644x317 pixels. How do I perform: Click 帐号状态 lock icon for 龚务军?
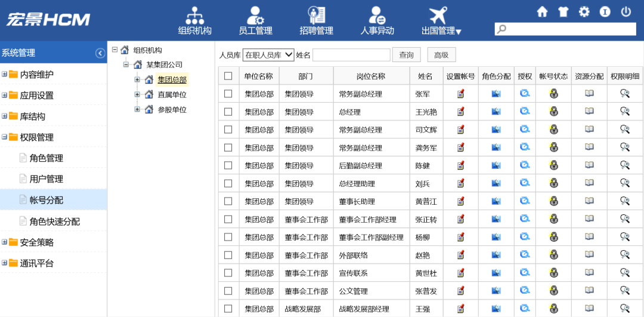[553, 147]
